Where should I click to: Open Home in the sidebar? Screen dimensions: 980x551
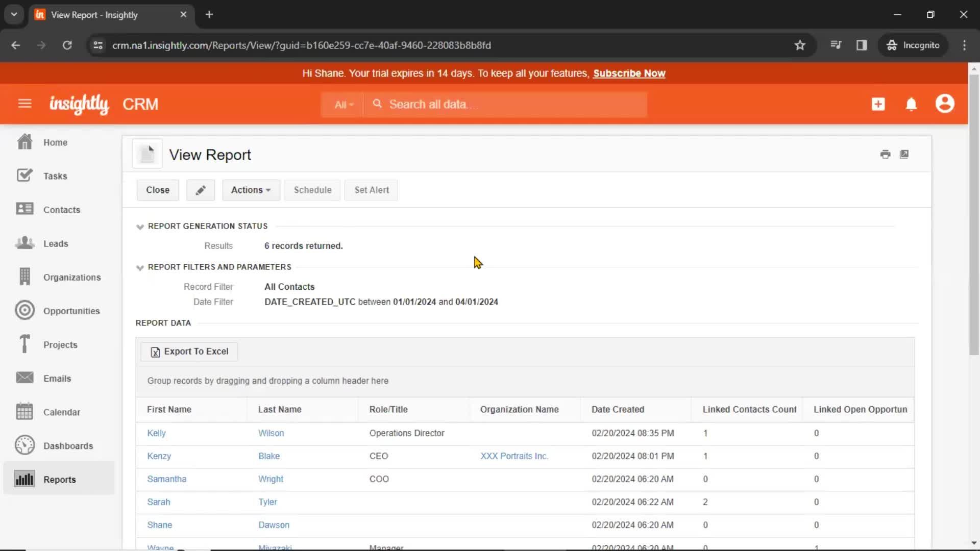[55, 142]
